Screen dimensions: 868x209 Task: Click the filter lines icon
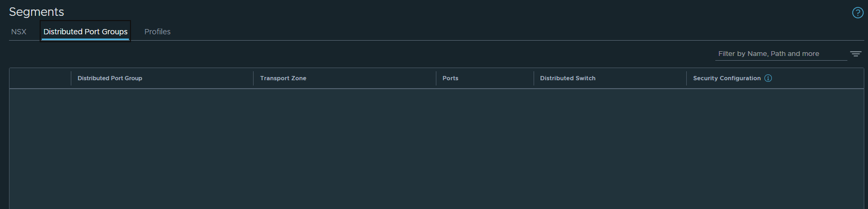tap(856, 54)
